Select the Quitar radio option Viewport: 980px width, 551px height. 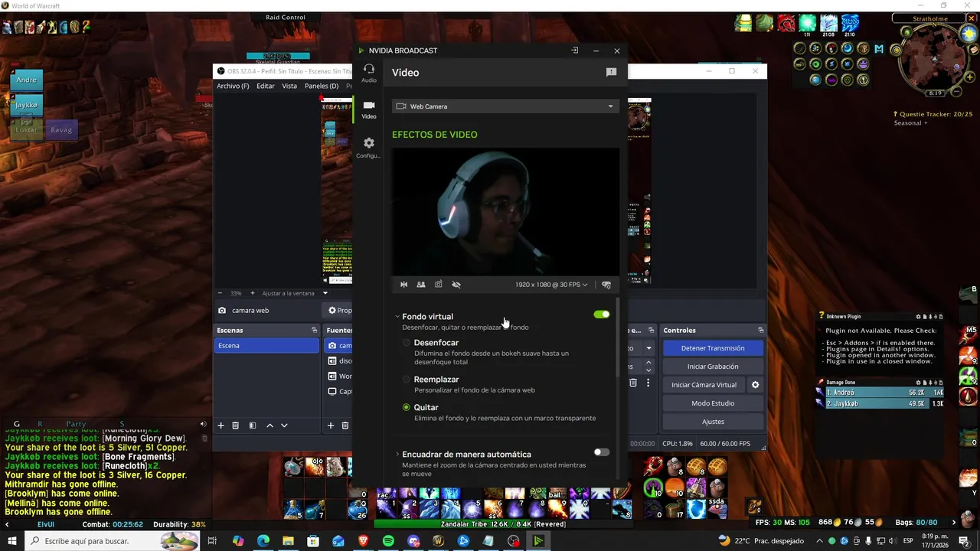[407, 407]
